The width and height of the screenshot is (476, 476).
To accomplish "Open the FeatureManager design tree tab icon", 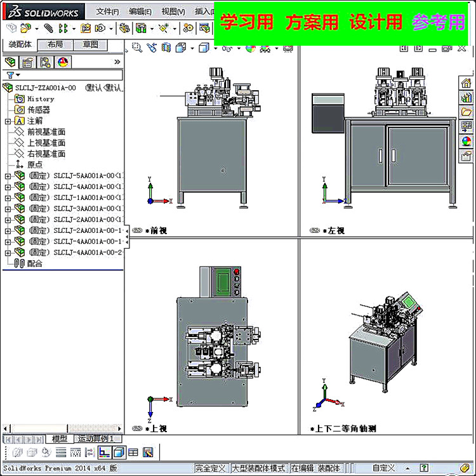I will click(x=10, y=62).
